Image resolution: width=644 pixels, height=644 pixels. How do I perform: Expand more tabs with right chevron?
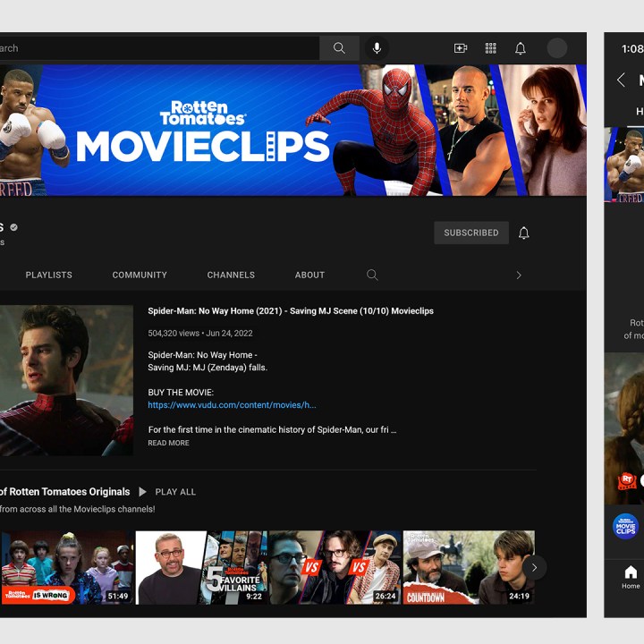[519, 275]
